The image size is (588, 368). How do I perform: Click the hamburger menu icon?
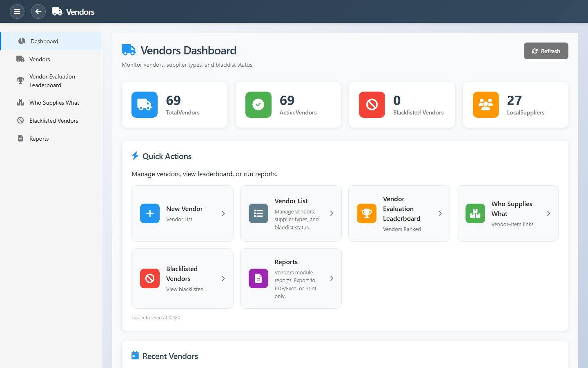17,11
